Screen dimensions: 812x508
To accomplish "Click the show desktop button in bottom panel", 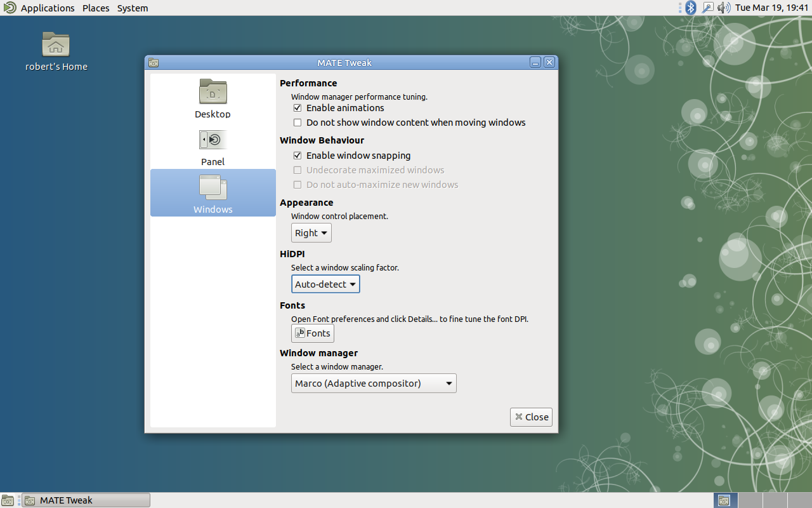I will coord(8,500).
